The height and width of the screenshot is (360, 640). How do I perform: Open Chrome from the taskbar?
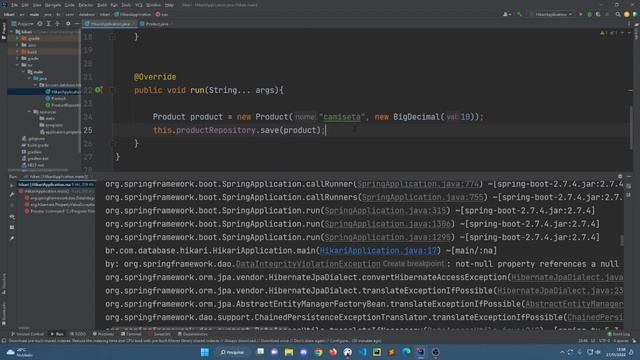pyautogui.click(x=318, y=352)
